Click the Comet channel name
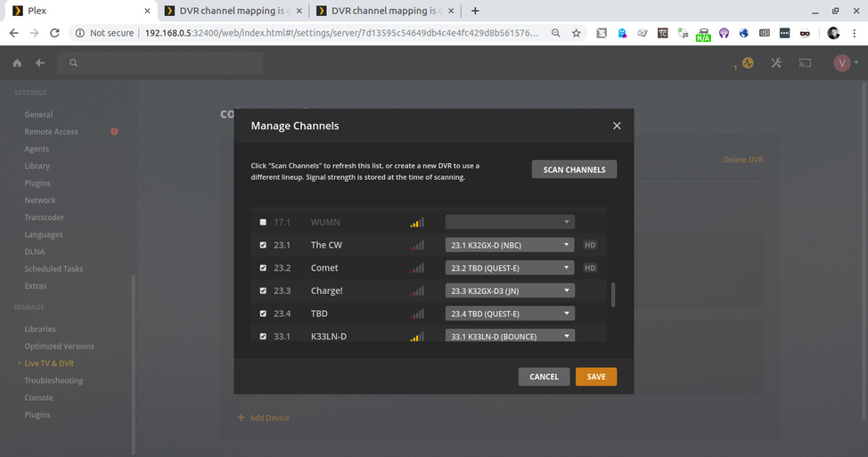The height and width of the screenshot is (457, 868). 324,268
